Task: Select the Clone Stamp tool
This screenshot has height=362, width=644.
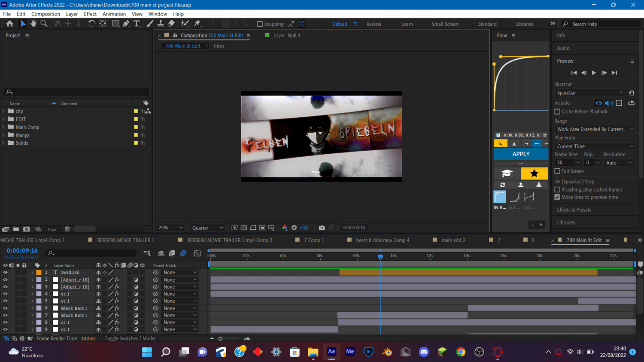Action: pos(161,24)
